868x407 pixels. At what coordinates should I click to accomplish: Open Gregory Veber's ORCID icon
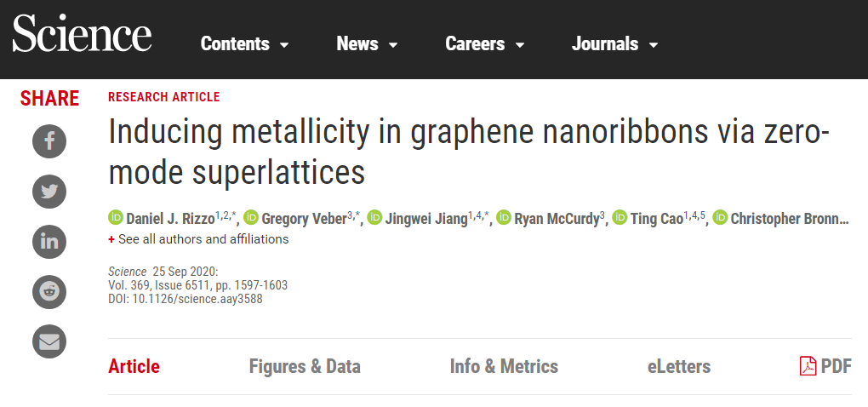click(252, 218)
